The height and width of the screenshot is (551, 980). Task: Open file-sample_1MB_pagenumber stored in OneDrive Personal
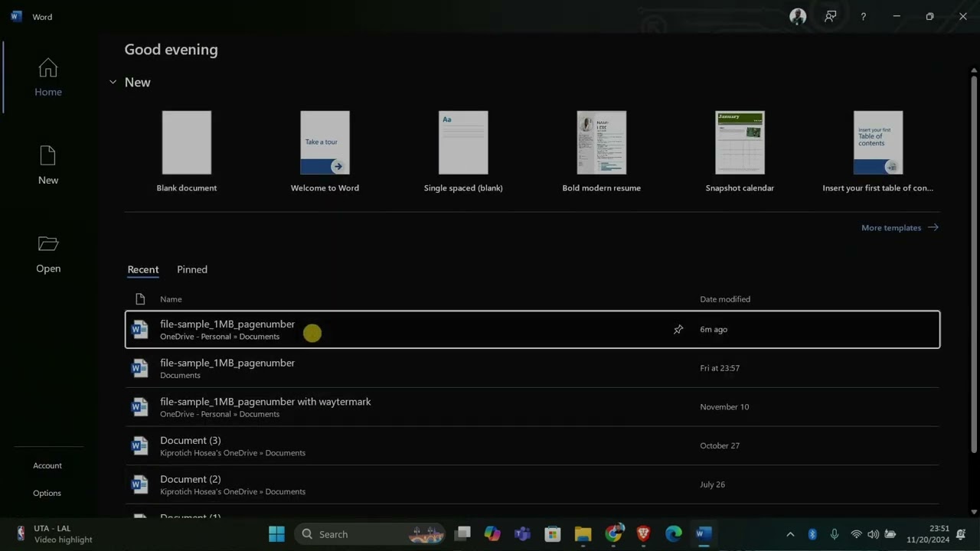(x=532, y=329)
